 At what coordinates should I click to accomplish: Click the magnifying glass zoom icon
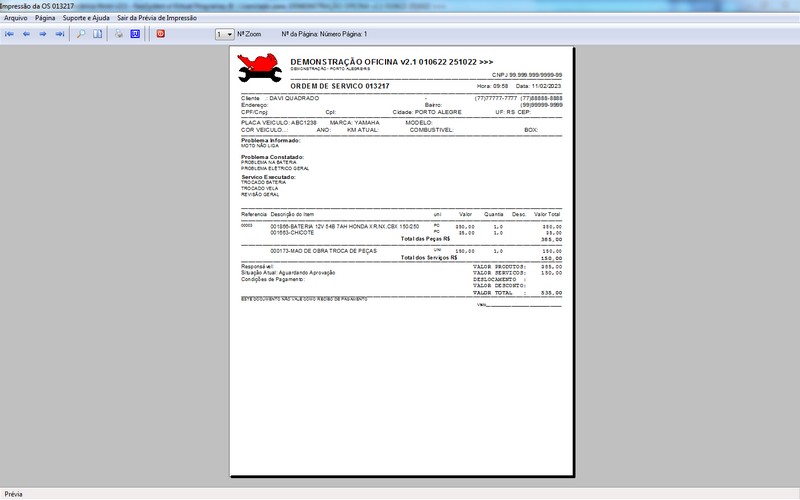[81, 34]
